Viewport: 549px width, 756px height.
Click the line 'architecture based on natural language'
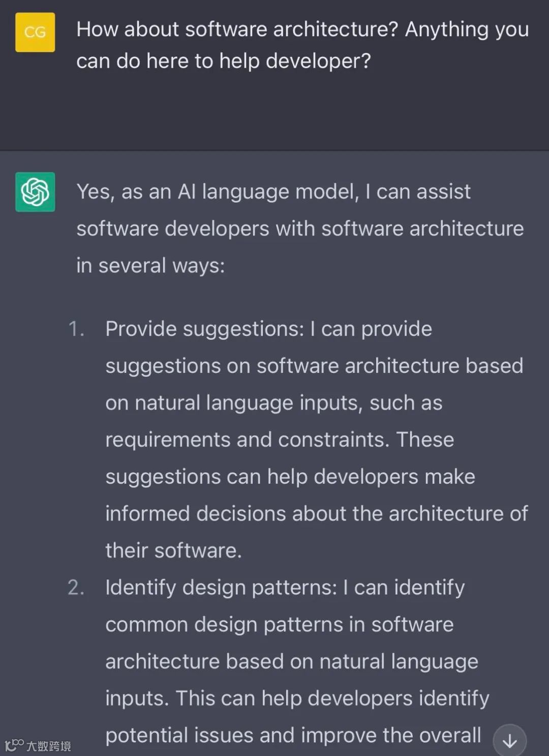pos(291,661)
